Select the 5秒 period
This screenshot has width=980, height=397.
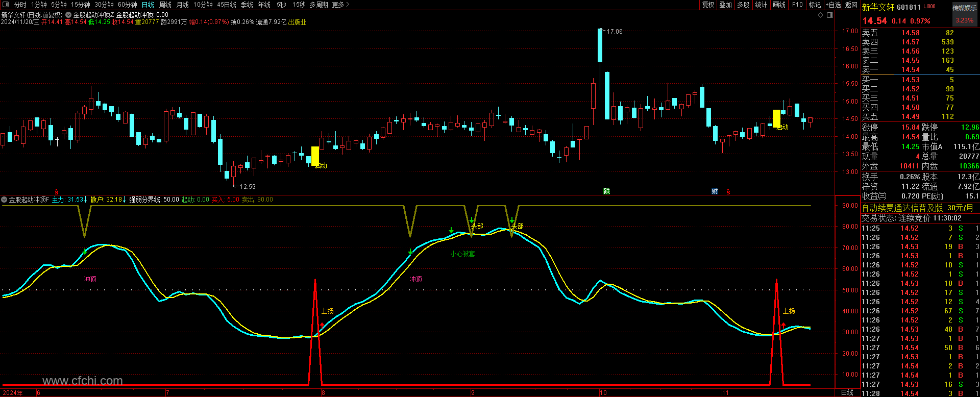click(x=281, y=5)
